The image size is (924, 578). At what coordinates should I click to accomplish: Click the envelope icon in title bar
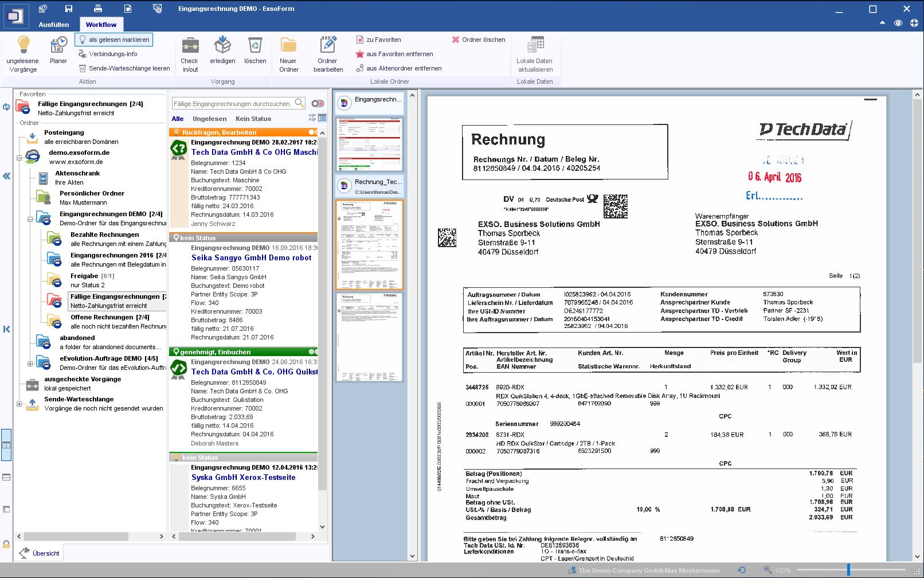click(x=158, y=9)
